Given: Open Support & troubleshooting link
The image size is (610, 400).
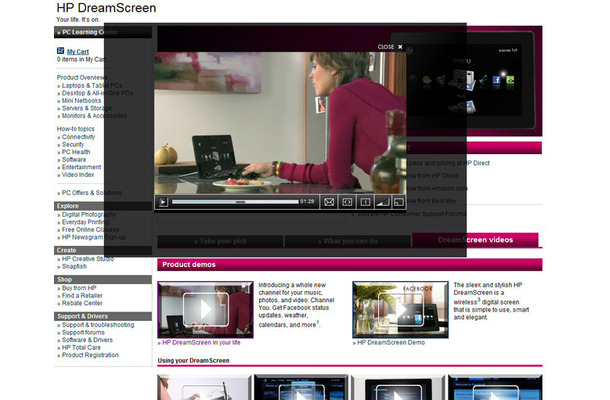Looking at the screenshot, I should click(x=98, y=325).
